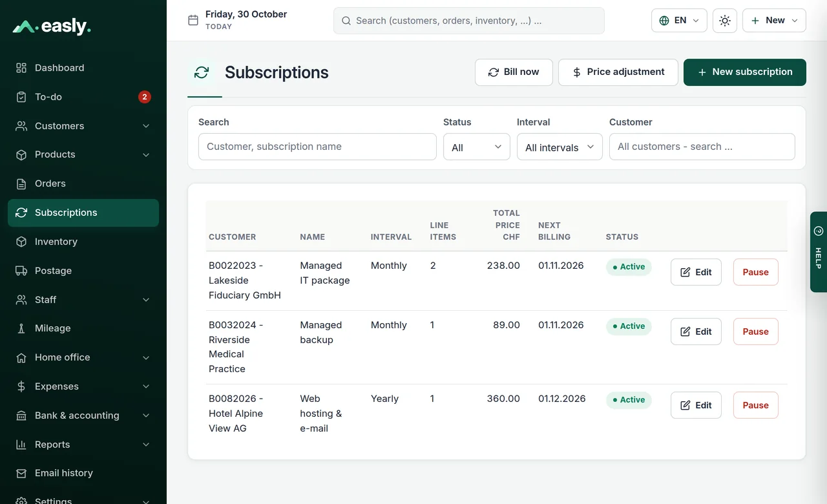The width and height of the screenshot is (827, 504).
Task: Expand the Products sidebar chevron
Action: (146, 154)
